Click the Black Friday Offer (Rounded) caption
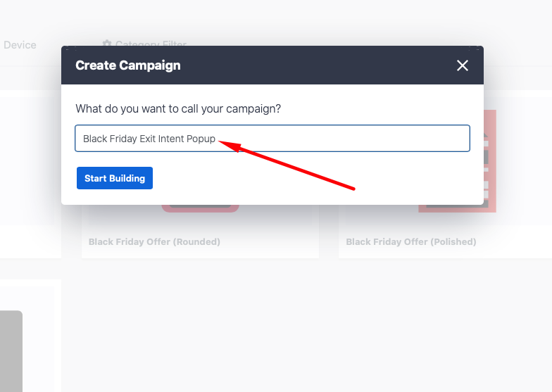This screenshot has height=392, width=552. pos(154,241)
